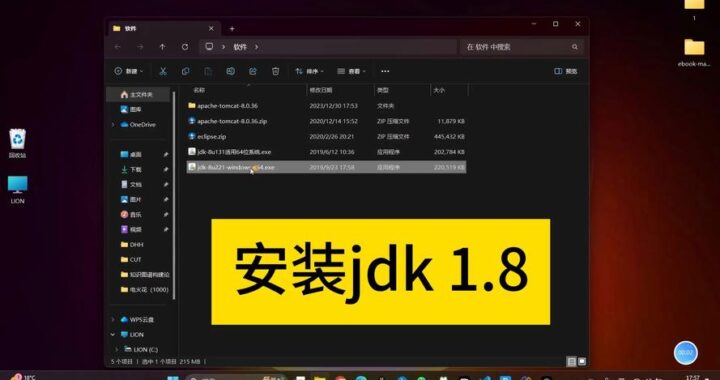The height and width of the screenshot is (380, 720).
Task: Click the forward navigation arrow
Action: [140, 47]
